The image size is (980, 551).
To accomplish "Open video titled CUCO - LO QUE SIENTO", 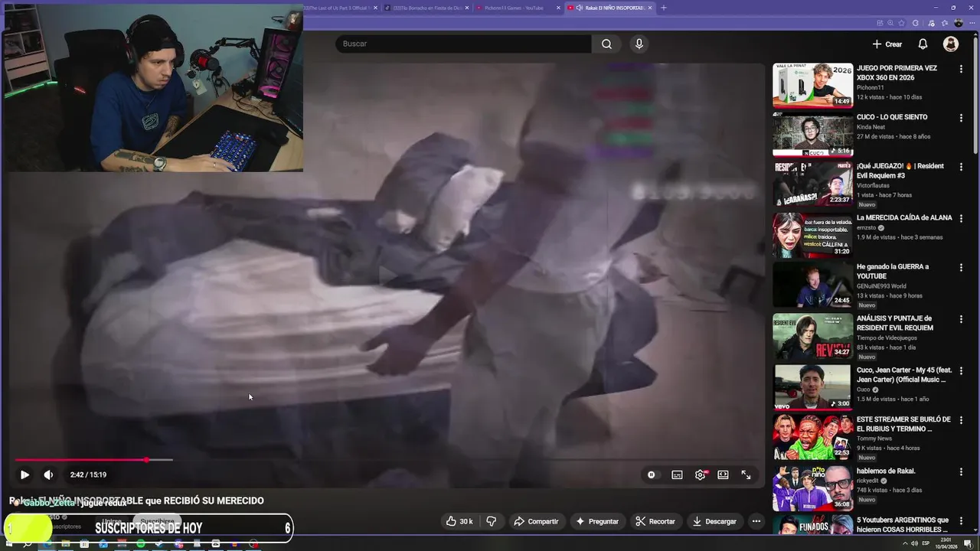I will tap(892, 117).
